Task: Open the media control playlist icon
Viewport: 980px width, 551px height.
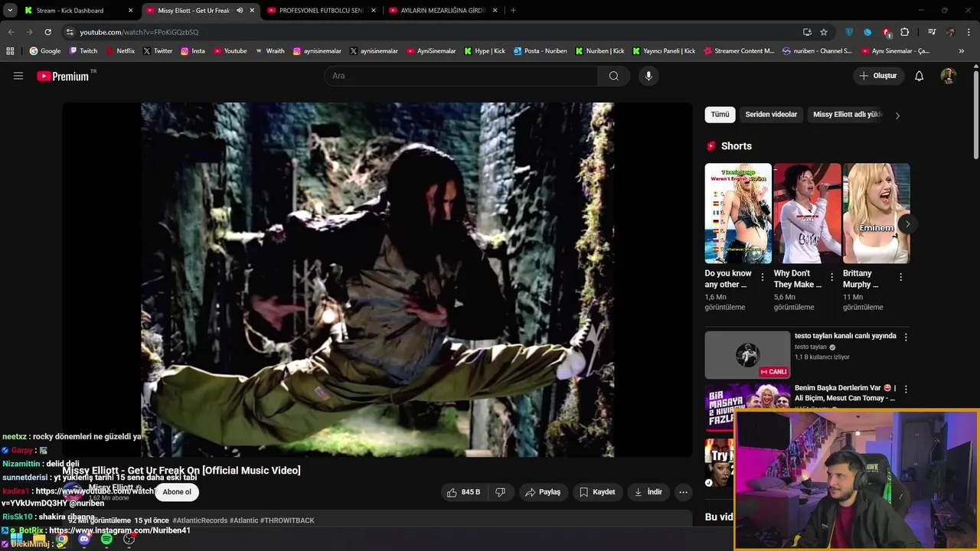Action: coord(932,32)
